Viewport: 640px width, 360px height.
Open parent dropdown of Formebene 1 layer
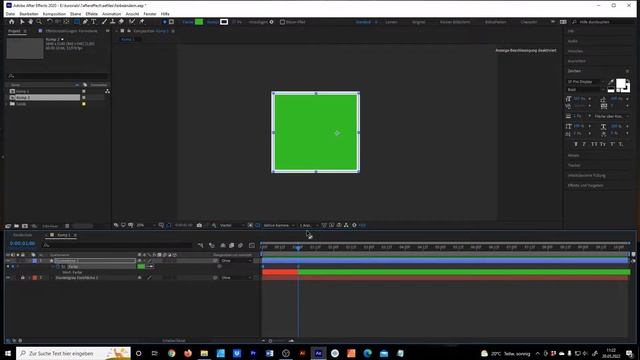237,260
